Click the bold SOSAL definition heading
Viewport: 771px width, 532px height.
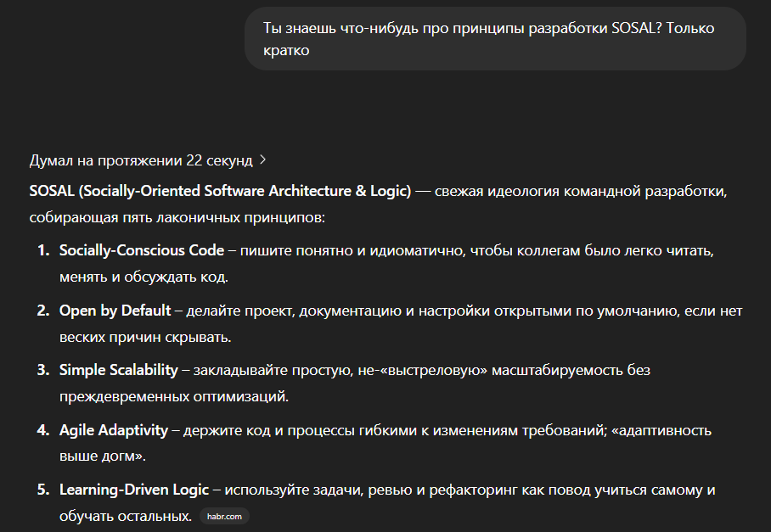[220, 192]
